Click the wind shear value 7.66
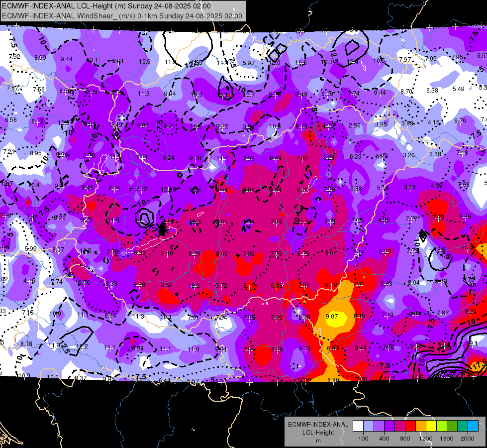487x448 pixels. (39, 90)
